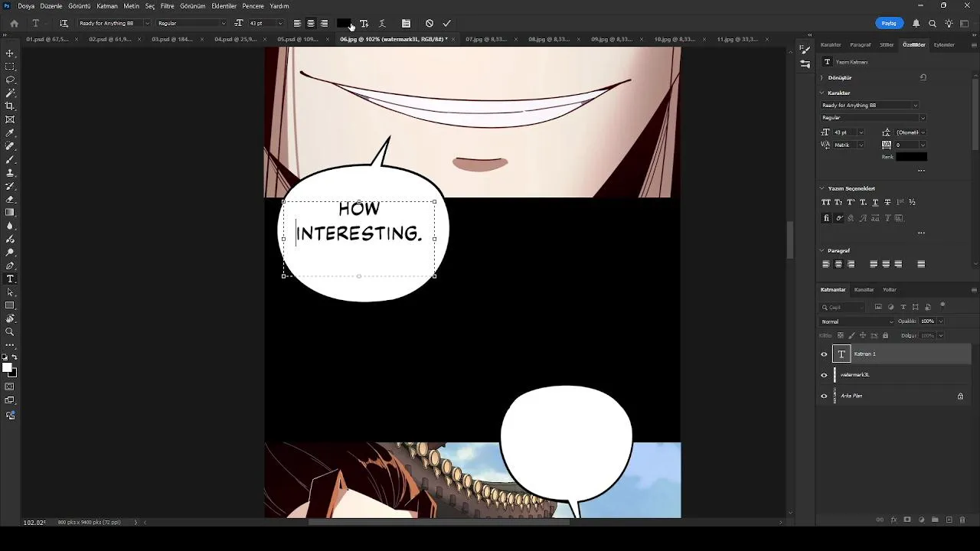Viewport: 980px width, 551px height.
Task: Toggle All Caps in Yazım Seçenekleri
Action: click(x=825, y=202)
